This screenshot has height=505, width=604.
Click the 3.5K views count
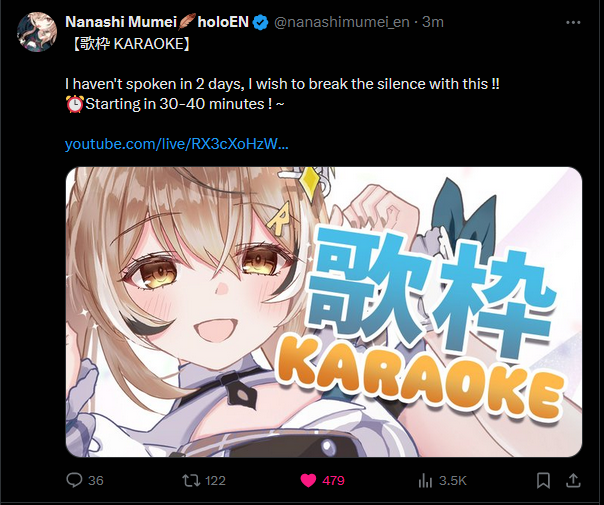(x=453, y=480)
